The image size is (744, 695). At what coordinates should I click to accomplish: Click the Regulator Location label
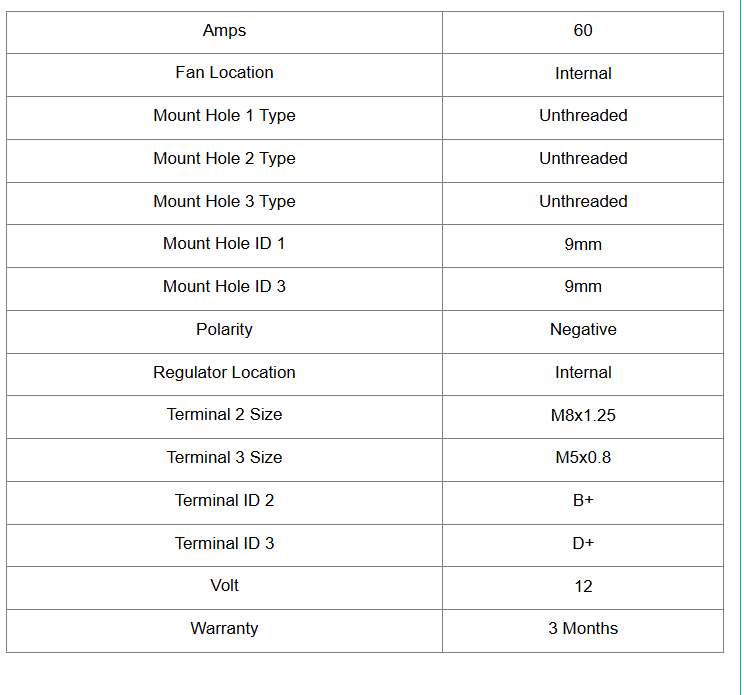pyautogui.click(x=224, y=373)
